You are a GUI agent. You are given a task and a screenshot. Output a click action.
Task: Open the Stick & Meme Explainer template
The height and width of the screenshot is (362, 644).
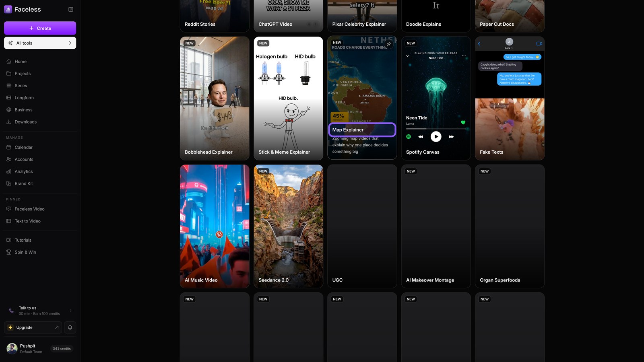288,98
